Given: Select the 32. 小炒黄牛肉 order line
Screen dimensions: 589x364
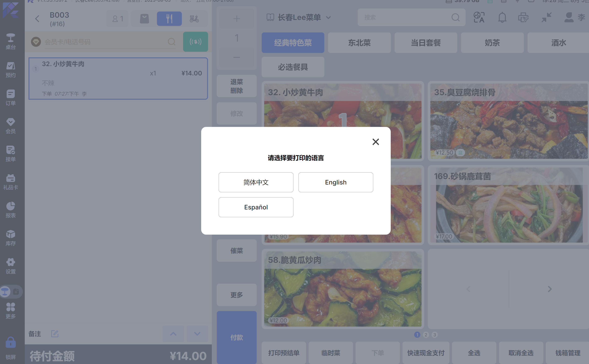Looking at the screenshot, I should (118, 79).
